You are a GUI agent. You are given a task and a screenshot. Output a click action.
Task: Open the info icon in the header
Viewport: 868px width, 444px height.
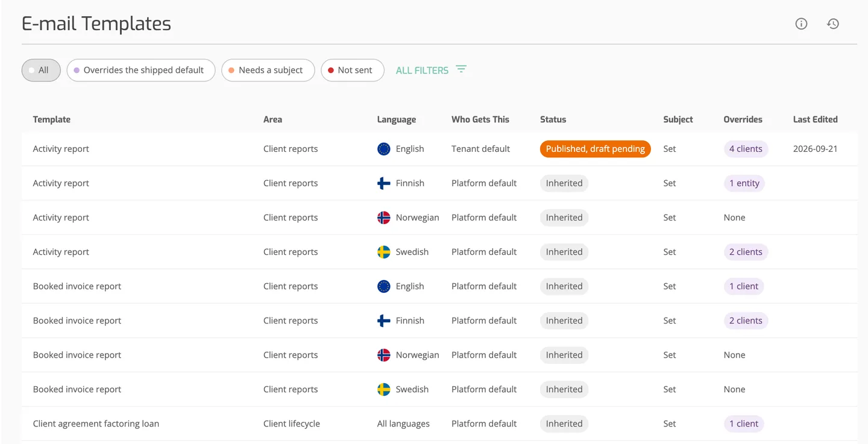(x=801, y=24)
